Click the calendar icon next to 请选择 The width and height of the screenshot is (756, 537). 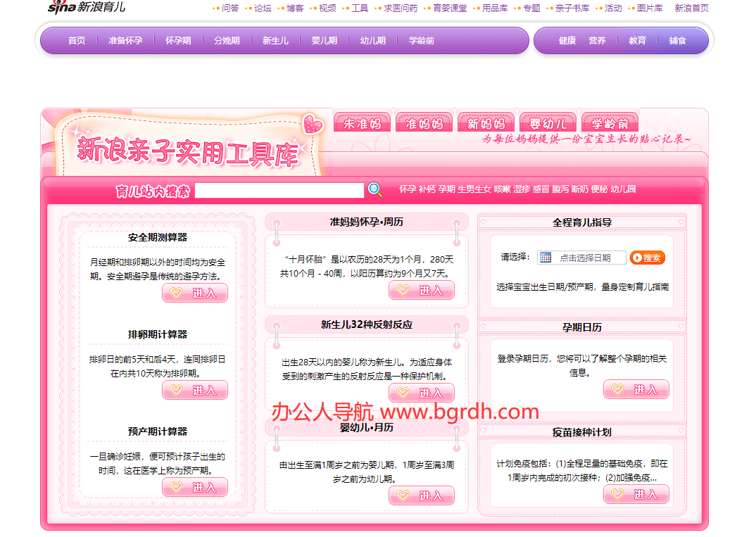[545, 257]
